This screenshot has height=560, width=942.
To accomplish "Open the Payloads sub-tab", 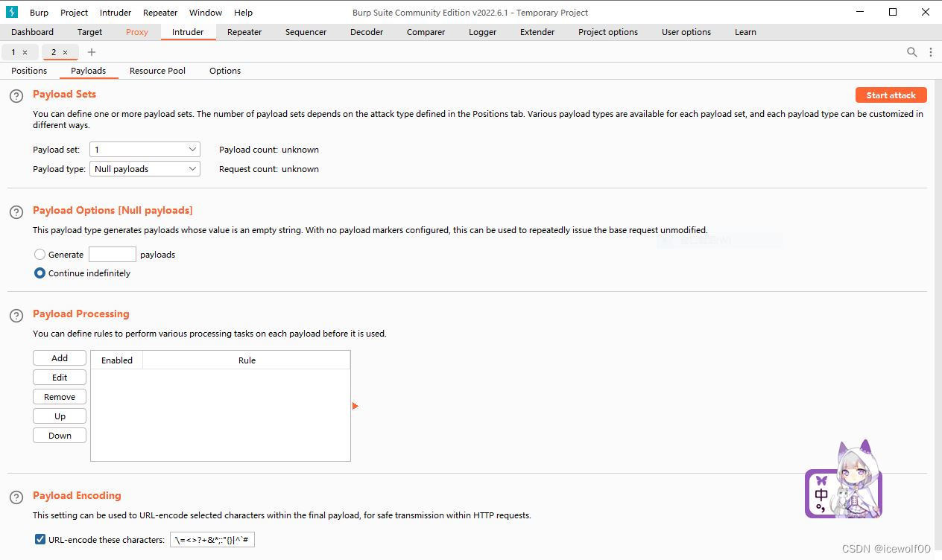I will tap(89, 71).
